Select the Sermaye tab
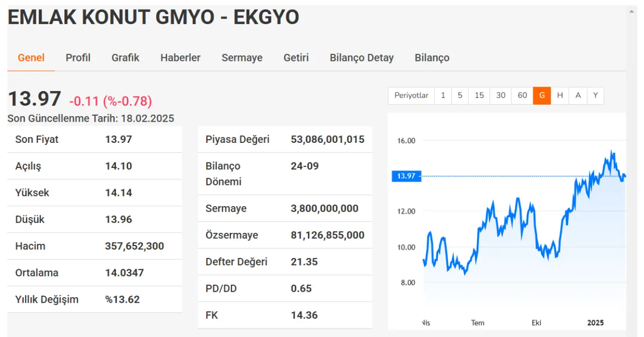 [242, 58]
